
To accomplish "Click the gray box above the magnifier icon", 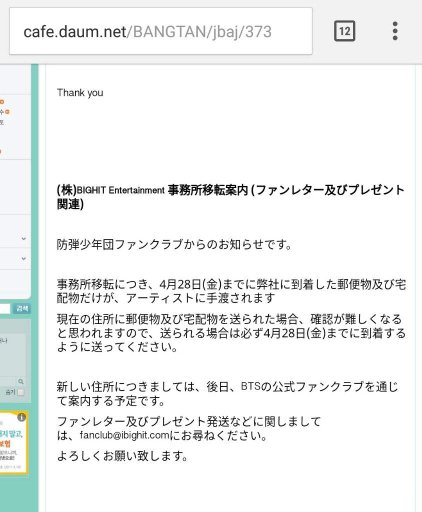I will (12, 354).
